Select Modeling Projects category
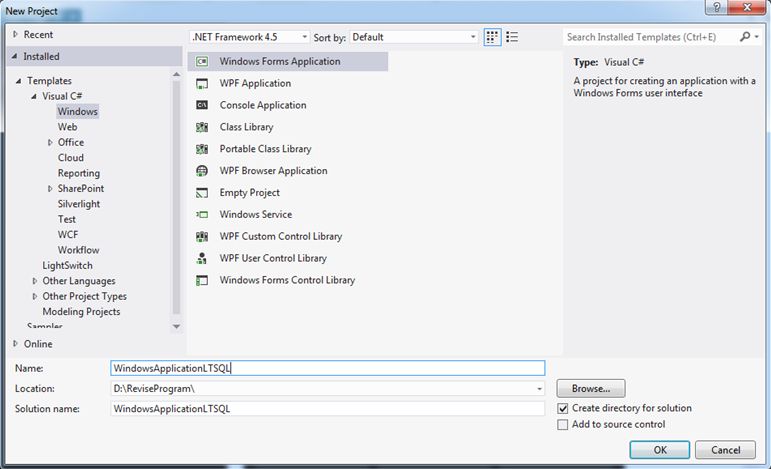This screenshot has height=469, width=771. [x=81, y=312]
